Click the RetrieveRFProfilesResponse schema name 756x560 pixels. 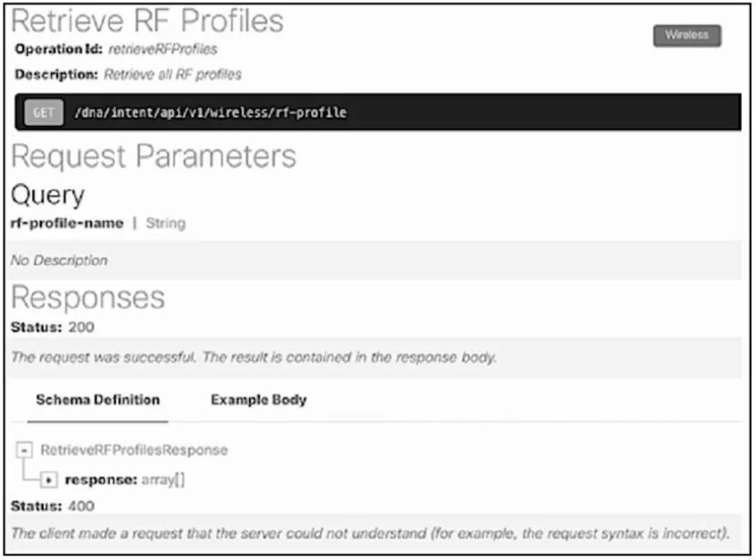(x=134, y=450)
